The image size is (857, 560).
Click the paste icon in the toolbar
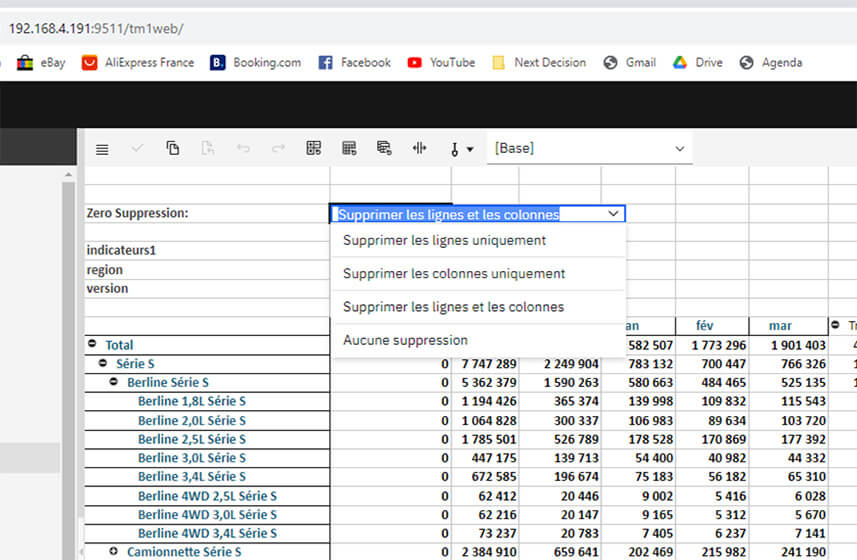[208, 148]
